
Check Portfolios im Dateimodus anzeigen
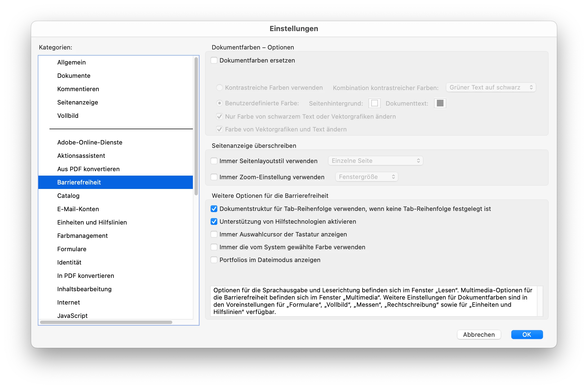pos(214,260)
